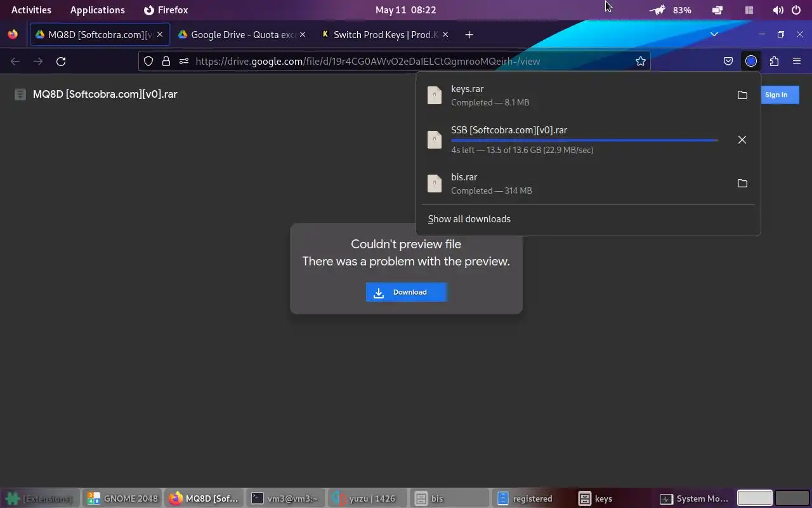Click the SSB [Softcobra.com][v0].rar file name
812x508 pixels.
tap(509, 130)
